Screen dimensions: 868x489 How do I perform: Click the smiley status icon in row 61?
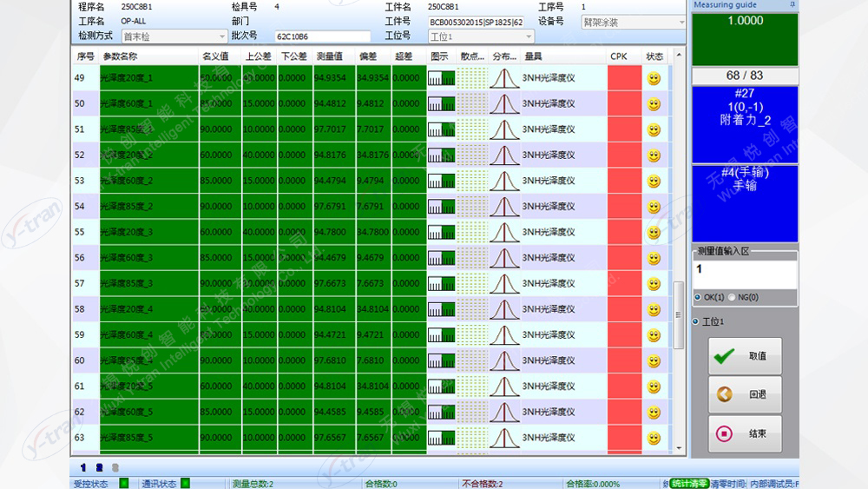point(654,387)
